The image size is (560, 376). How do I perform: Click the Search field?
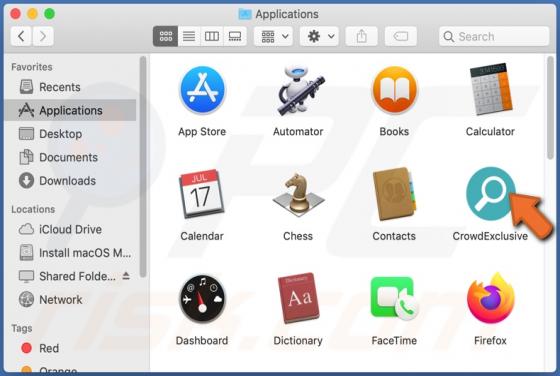click(x=494, y=36)
